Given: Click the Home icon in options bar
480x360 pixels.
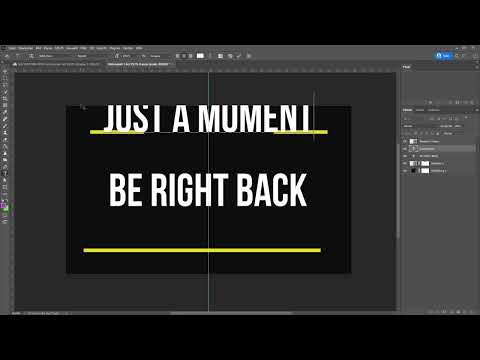Looking at the screenshot, I should tap(7, 56).
